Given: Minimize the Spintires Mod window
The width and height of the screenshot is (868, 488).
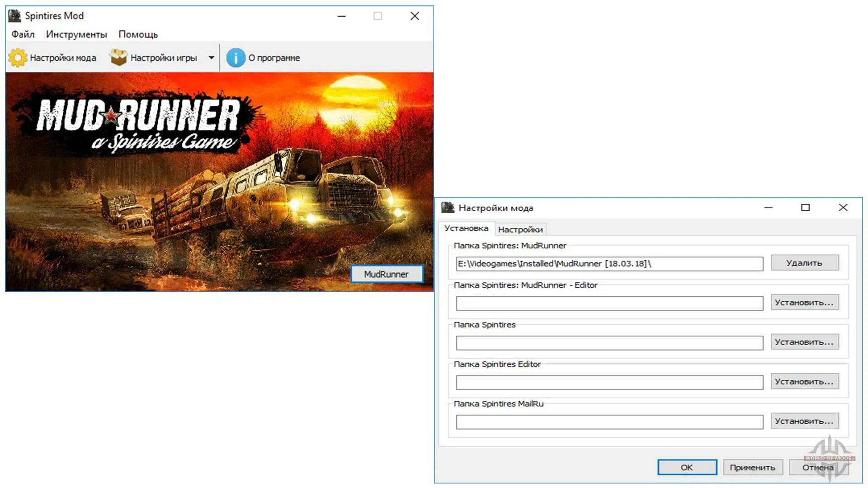Looking at the screenshot, I should click(x=342, y=16).
